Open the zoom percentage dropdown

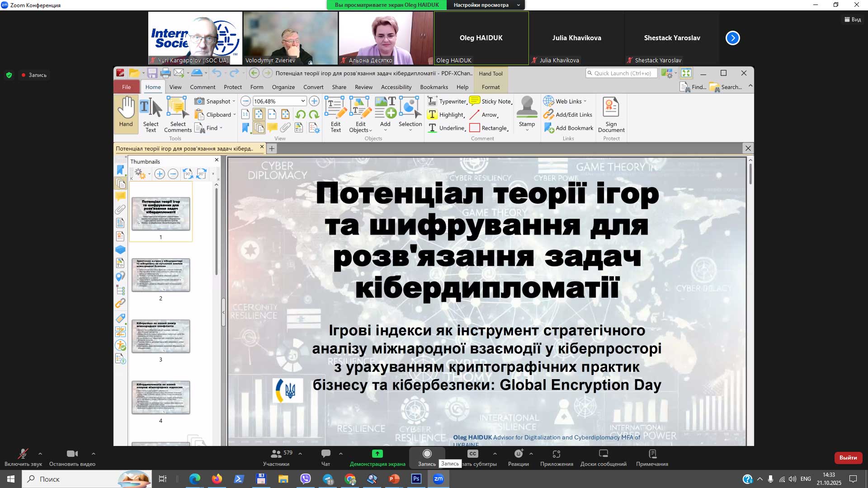pos(303,101)
